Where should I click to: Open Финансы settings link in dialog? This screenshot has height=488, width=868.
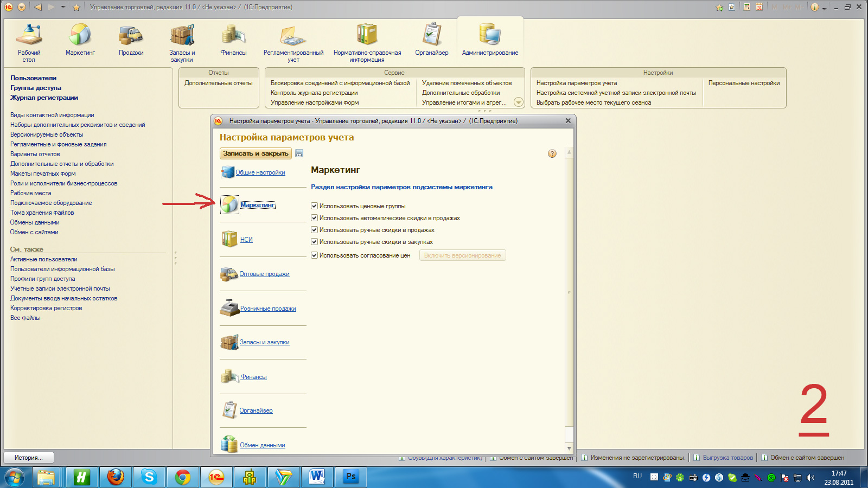tap(253, 377)
